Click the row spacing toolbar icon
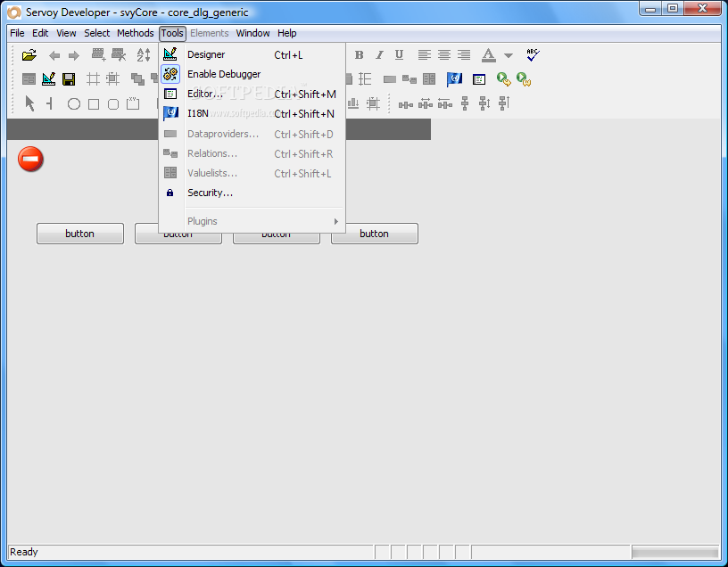Screen dimensions: 728x567 [x=365, y=78]
